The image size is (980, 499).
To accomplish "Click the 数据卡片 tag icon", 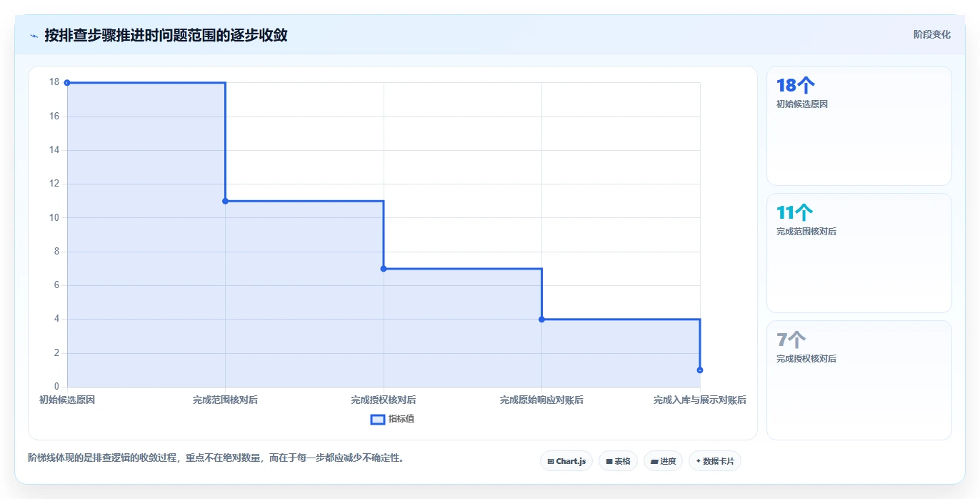I will coord(698,461).
